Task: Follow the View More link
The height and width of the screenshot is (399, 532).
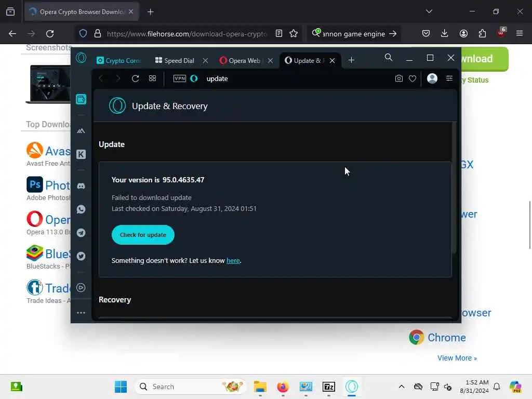Action: 457,358
